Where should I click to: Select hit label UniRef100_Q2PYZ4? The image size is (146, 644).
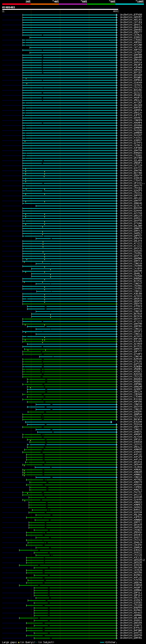(x=131, y=364)
